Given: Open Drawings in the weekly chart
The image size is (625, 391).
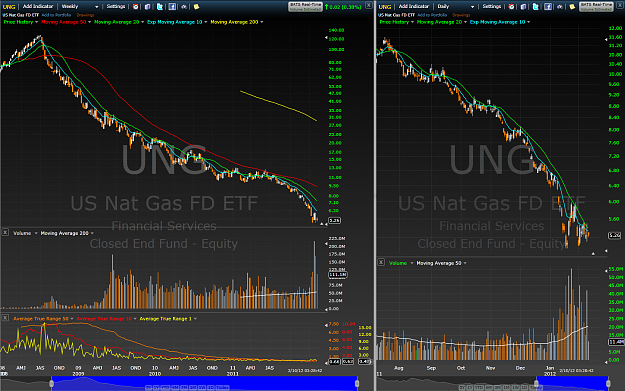Looking at the screenshot, I should [85, 15].
